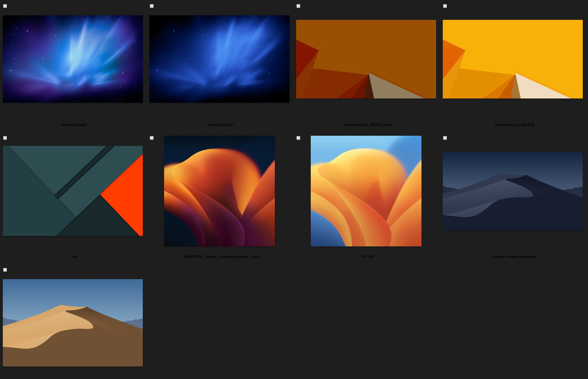Check the box for flat wallpaper
The image size is (588, 379).
tap(5, 138)
